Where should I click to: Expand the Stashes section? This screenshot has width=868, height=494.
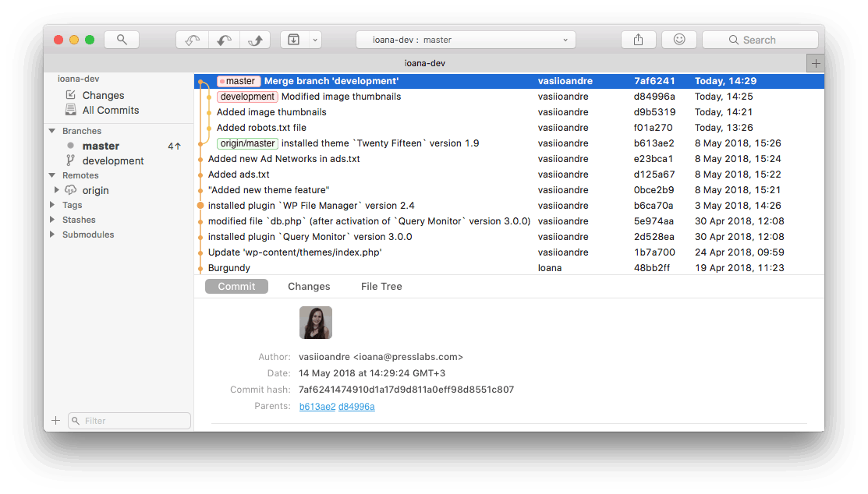(x=52, y=220)
